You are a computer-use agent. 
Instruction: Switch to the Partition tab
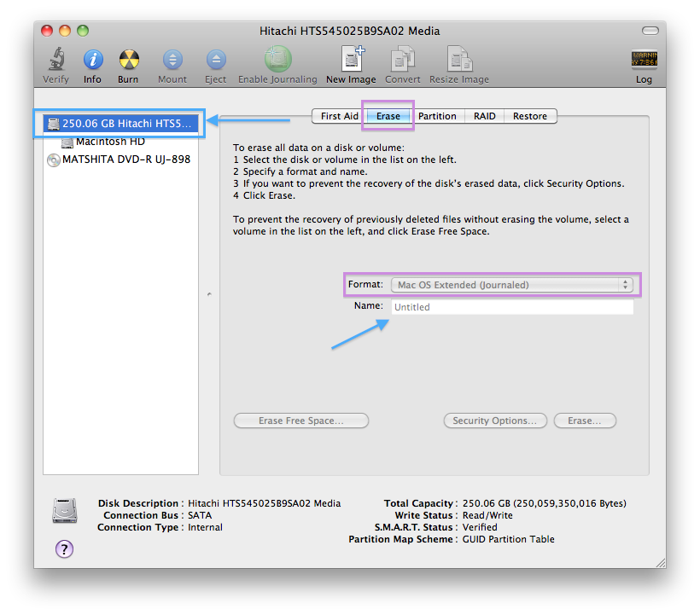437,116
